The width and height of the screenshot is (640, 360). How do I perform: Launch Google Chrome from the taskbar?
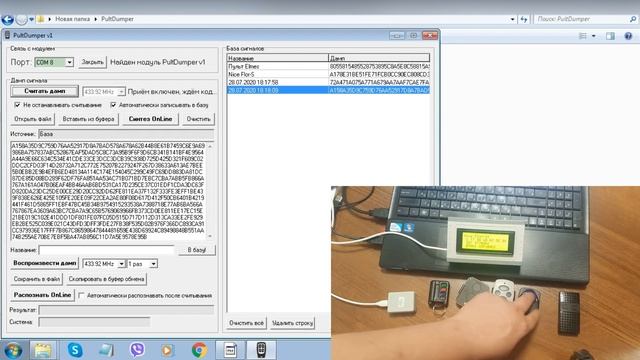(199, 350)
